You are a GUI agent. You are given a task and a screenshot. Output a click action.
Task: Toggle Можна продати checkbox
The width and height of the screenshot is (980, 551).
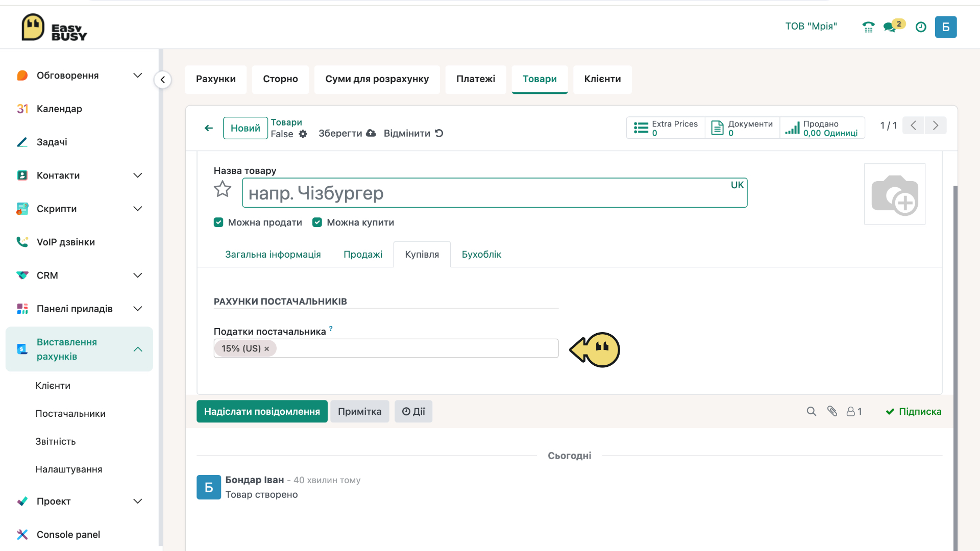click(218, 222)
